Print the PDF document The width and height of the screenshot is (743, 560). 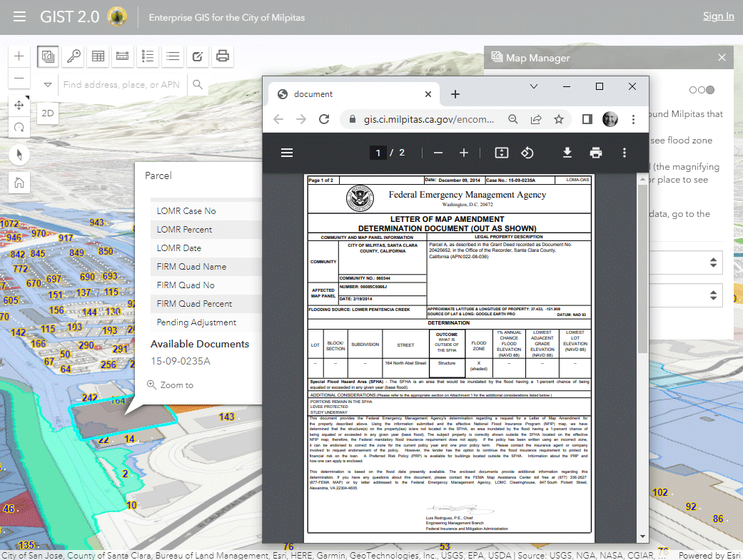click(x=596, y=153)
